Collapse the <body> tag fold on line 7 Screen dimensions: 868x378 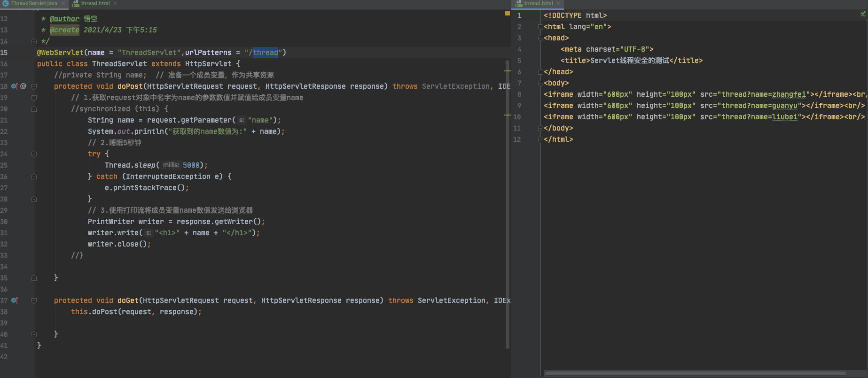tap(540, 83)
